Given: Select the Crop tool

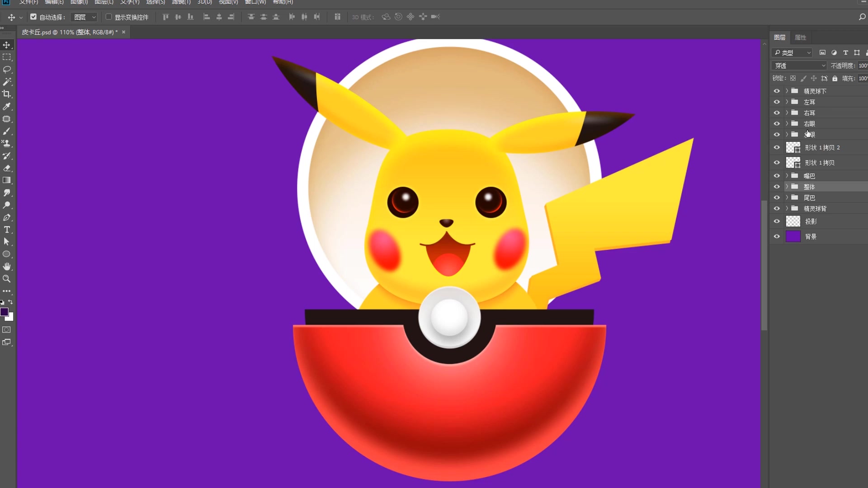Looking at the screenshot, I should coord(7,94).
